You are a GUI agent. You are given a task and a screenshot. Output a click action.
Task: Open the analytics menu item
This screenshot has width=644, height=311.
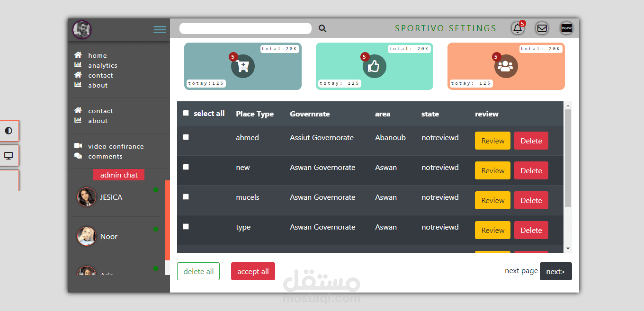(x=103, y=65)
